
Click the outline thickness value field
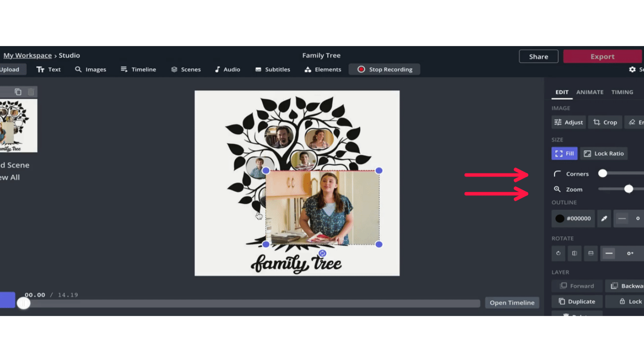(637, 219)
